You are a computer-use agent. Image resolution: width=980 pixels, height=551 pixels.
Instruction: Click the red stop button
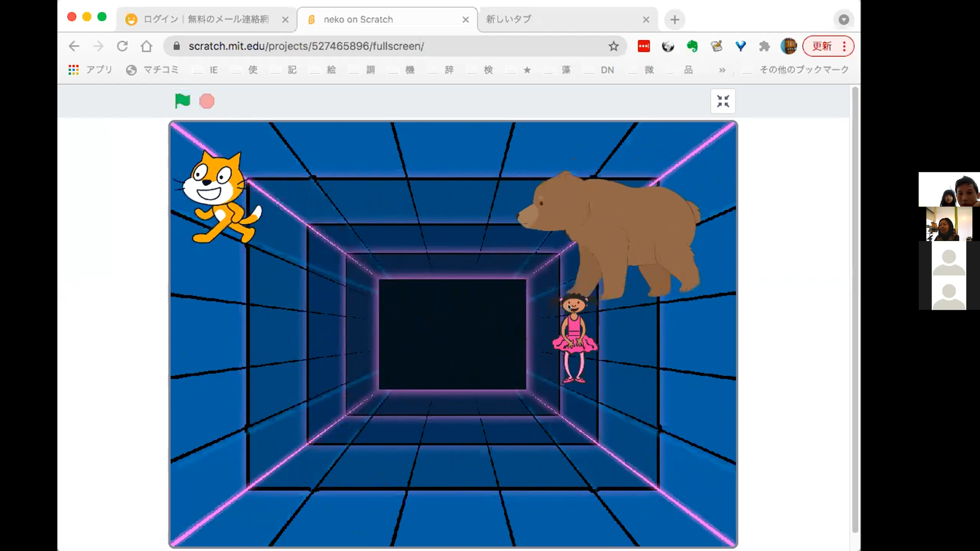[207, 101]
